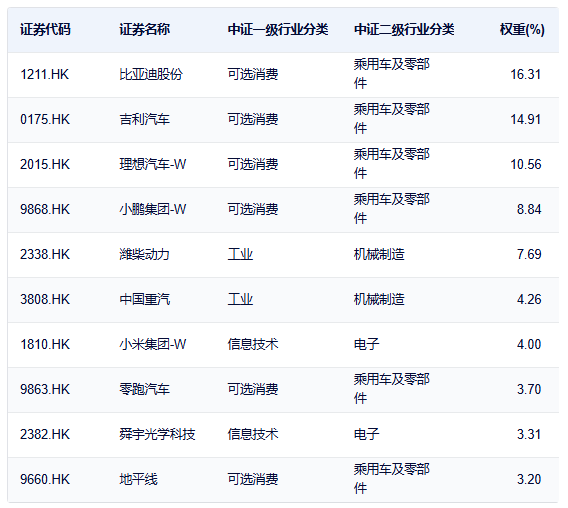The width and height of the screenshot is (568, 508).
Task: Click 乘用车及零部件 in the 小鹏集团-W row
Action: (392, 209)
